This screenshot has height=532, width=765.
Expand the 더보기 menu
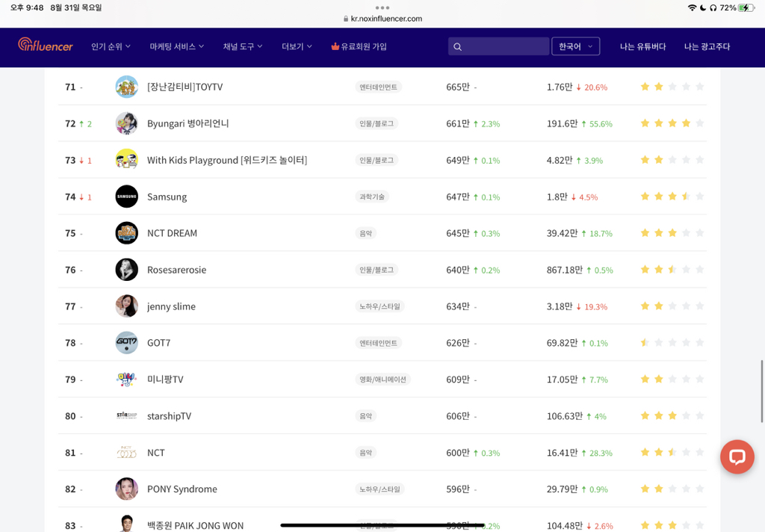[x=297, y=47]
